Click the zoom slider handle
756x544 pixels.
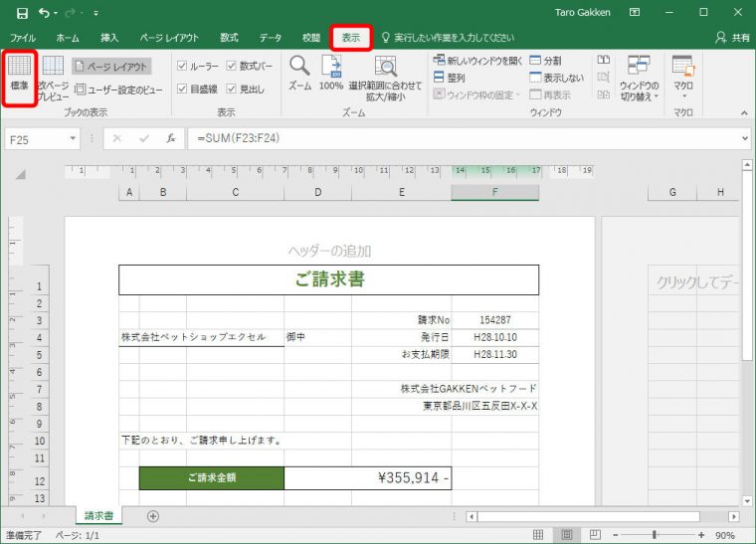tap(655, 535)
